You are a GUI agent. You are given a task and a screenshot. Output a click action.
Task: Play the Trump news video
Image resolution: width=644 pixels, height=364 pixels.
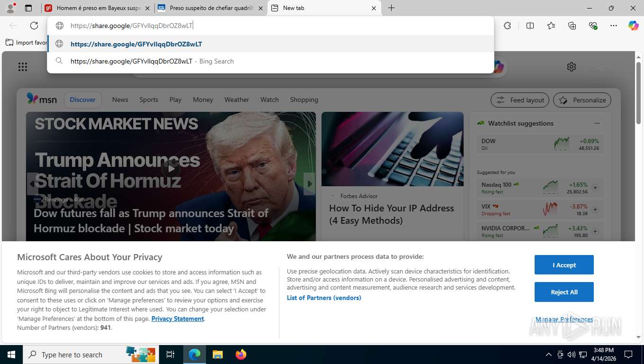click(x=170, y=168)
